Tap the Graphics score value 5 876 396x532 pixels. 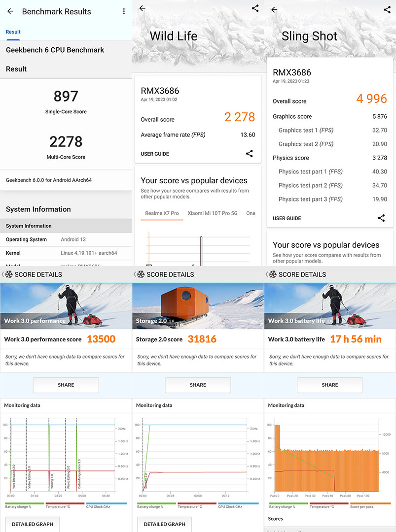380,116
